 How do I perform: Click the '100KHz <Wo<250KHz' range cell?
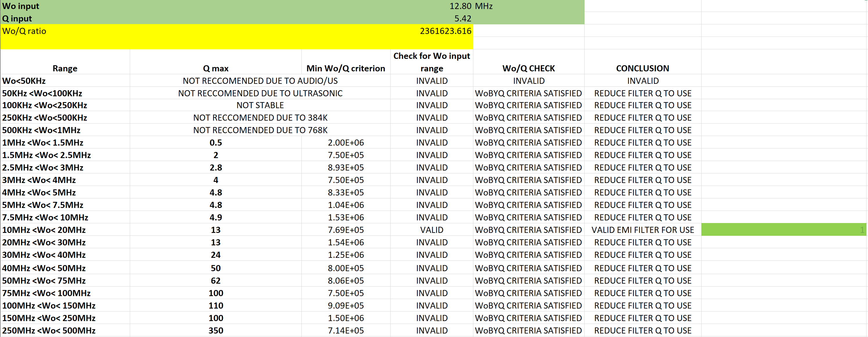click(65, 105)
